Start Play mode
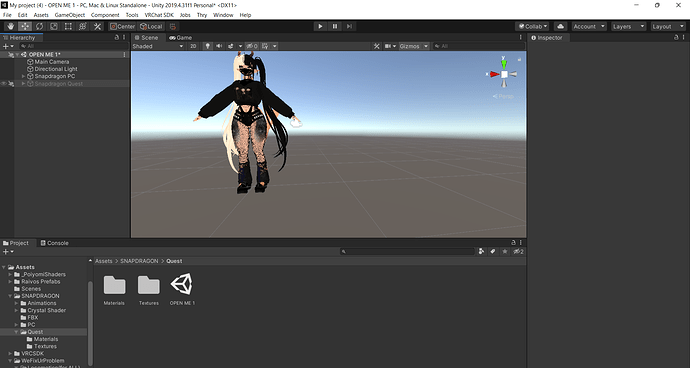 point(320,26)
